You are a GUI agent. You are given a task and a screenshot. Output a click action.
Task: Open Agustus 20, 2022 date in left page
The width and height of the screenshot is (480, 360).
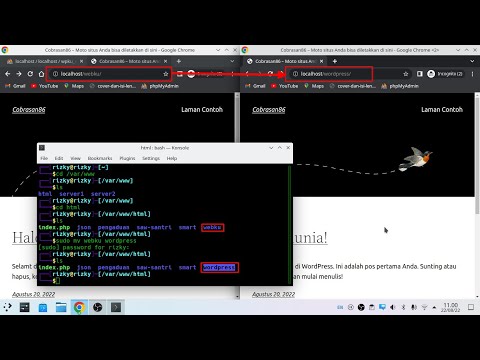33,294
